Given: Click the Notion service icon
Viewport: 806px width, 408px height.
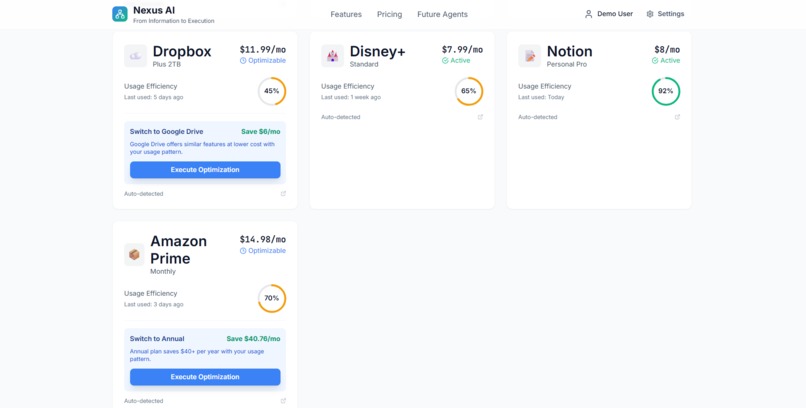Looking at the screenshot, I should pos(529,56).
